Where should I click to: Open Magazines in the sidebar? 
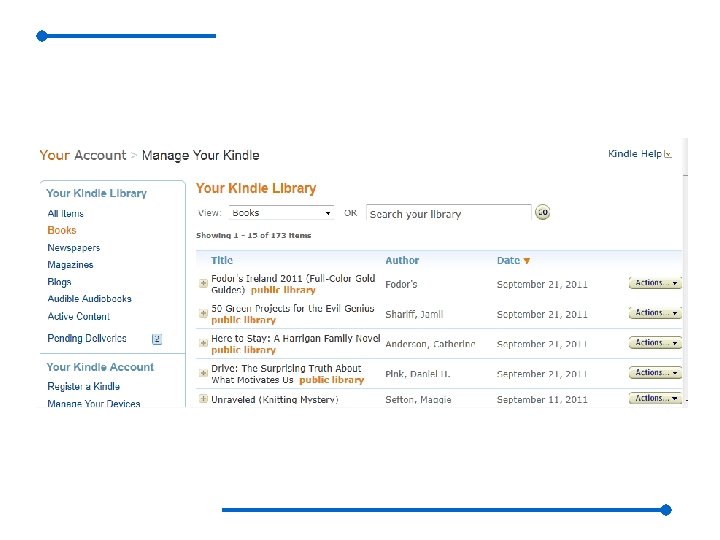70,264
